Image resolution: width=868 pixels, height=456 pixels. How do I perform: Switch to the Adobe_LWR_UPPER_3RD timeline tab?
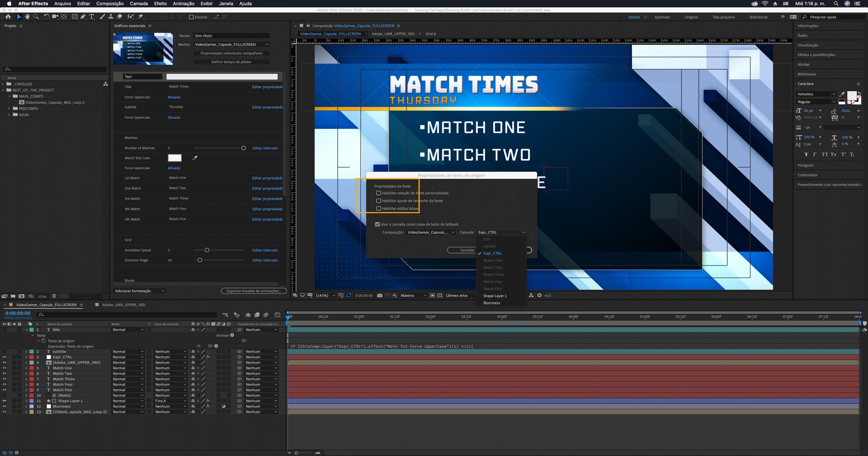coord(124,305)
